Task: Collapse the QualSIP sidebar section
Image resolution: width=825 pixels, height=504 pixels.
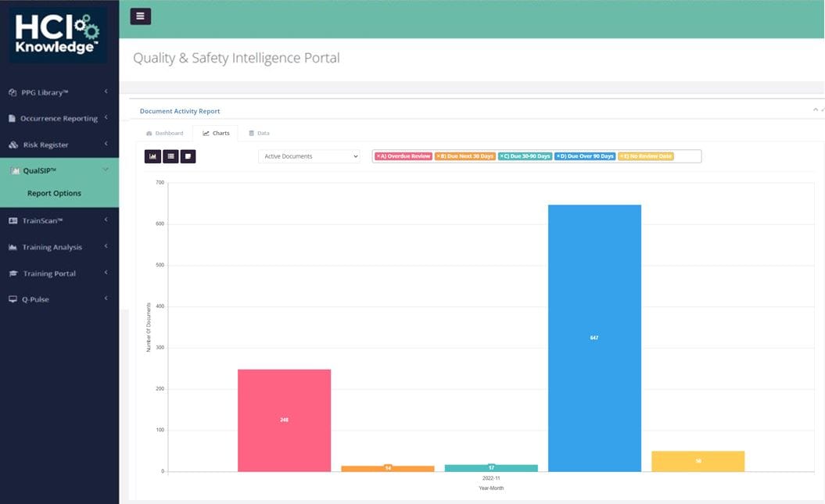Action: tap(106, 170)
